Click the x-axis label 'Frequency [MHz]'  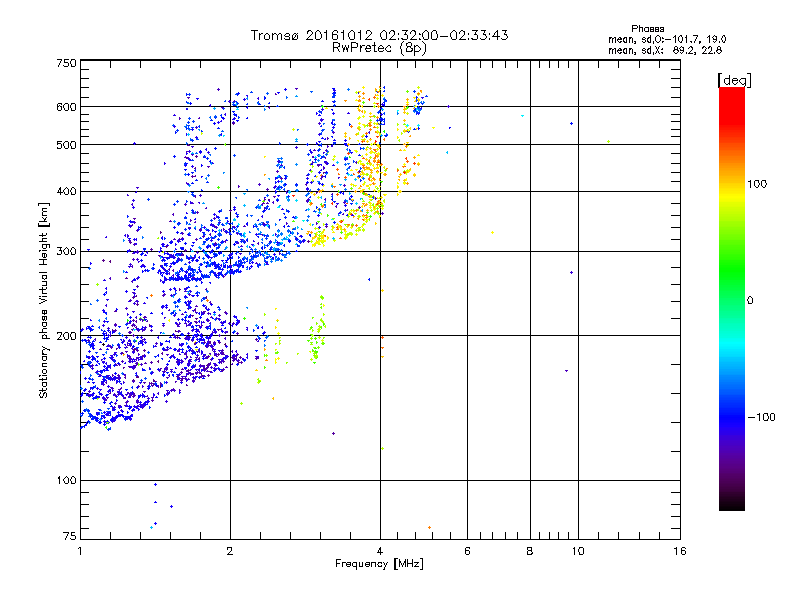(x=379, y=564)
